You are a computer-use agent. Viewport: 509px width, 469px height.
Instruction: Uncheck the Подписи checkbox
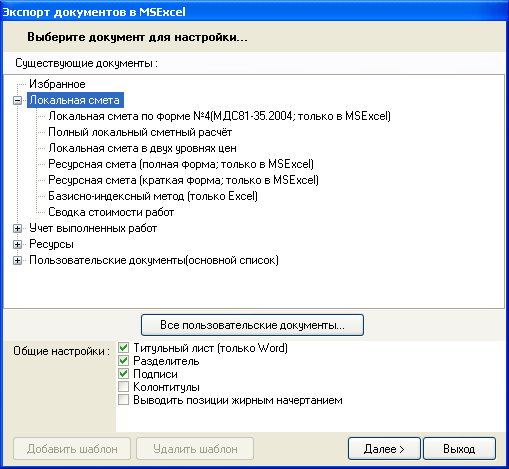pyautogui.click(x=123, y=374)
